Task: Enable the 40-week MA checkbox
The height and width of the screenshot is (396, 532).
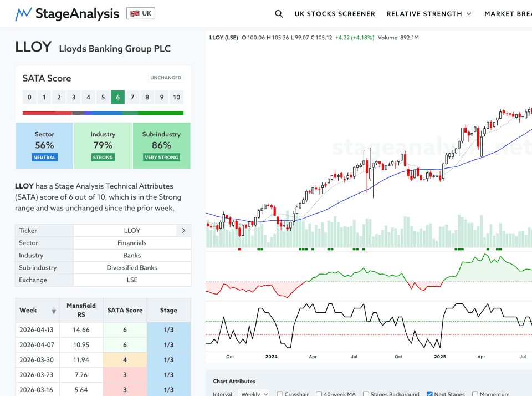Action: point(319,394)
